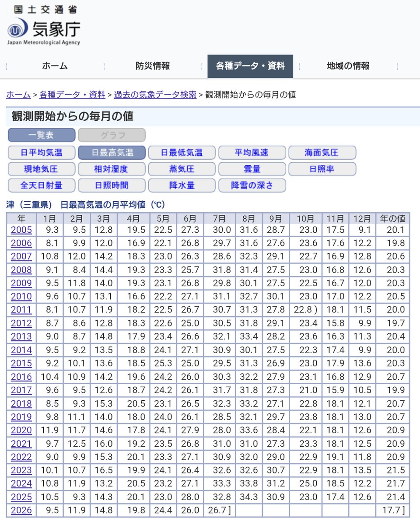This screenshot has width=420, height=525.
Task: Click the 33.4 August value for 2013
Action: pyautogui.click(x=249, y=336)
